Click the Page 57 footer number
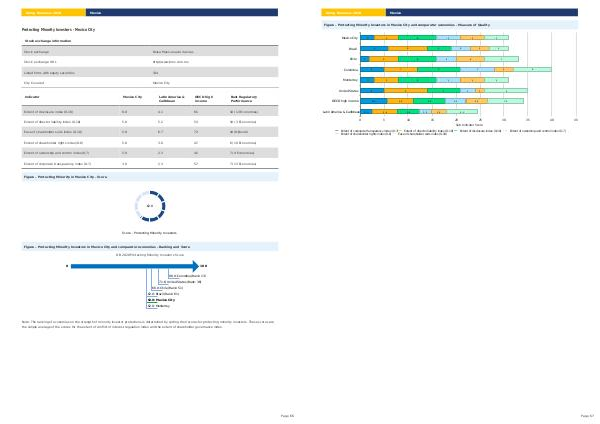The width and height of the screenshot is (600, 424). click(586, 414)
